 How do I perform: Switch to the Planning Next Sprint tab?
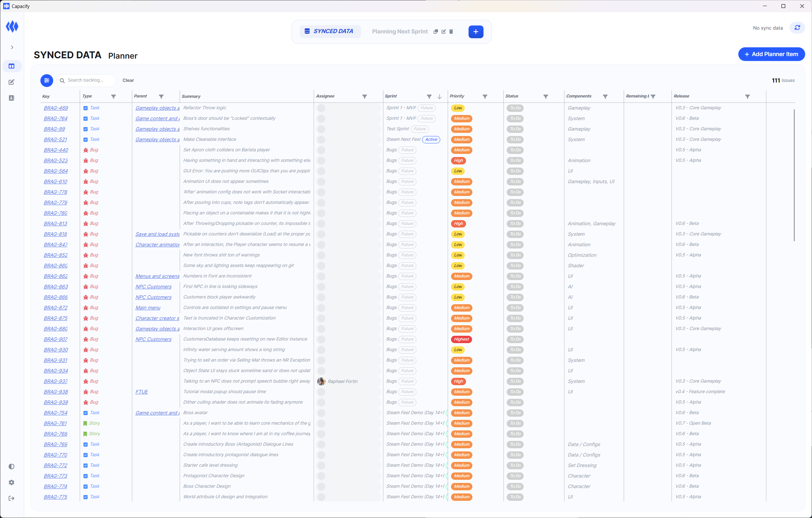[399, 31]
